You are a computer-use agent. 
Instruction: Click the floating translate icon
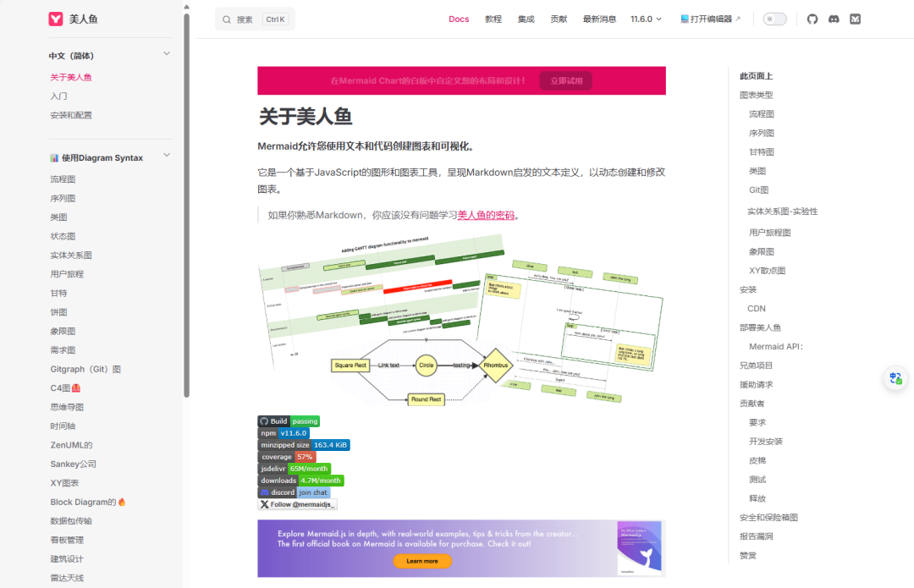(x=896, y=378)
